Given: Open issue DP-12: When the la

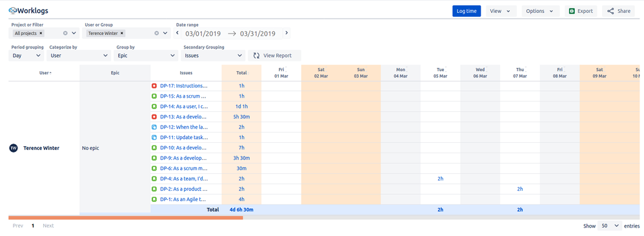Looking at the screenshot, I should pyautogui.click(x=184, y=127).
